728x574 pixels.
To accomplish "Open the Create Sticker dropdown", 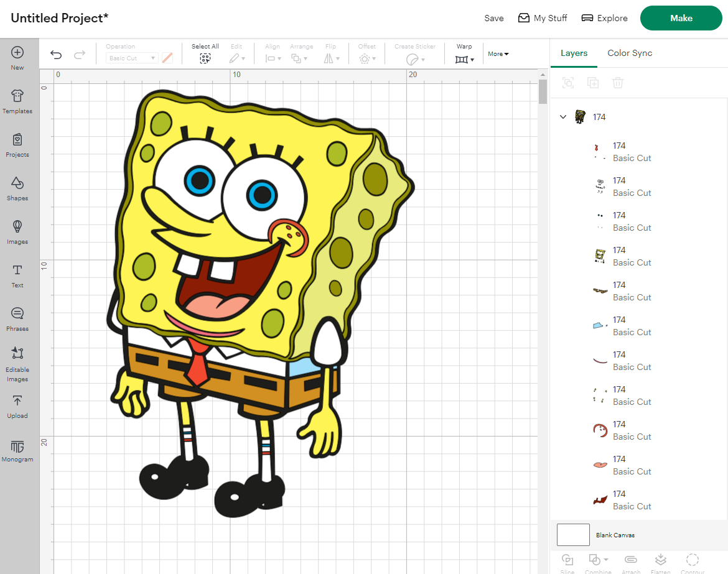I will [x=415, y=59].
